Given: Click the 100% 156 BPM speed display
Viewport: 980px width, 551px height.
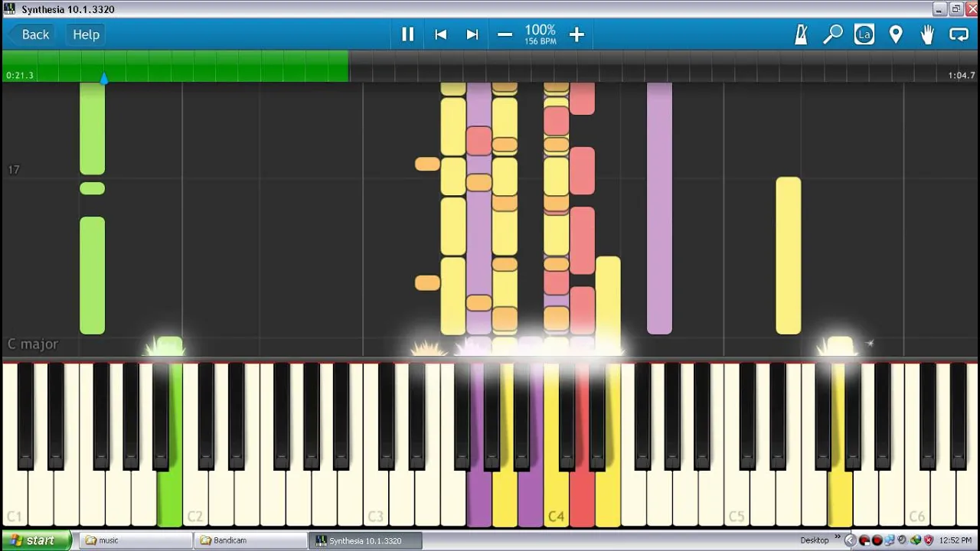Looking at the screenshot, I should tap(541, 34).
